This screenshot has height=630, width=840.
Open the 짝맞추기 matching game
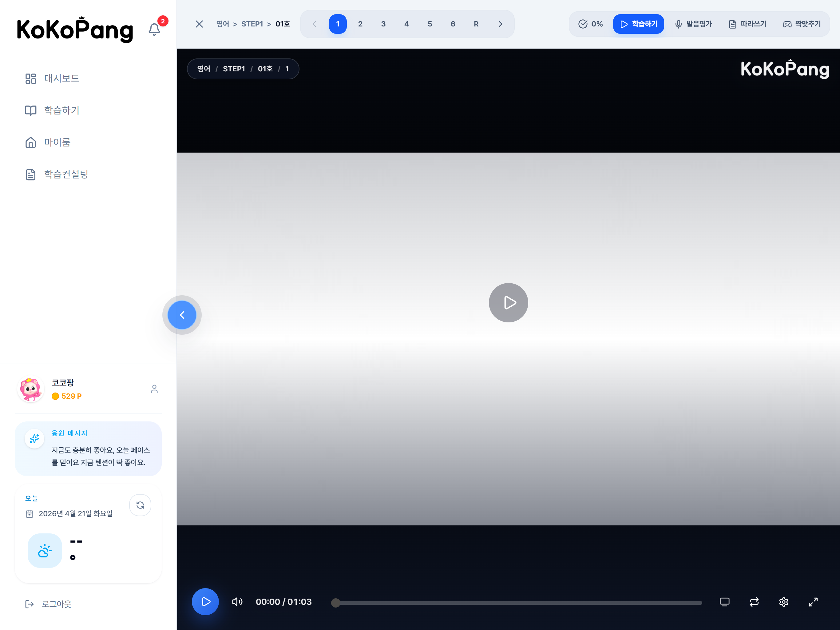[x=802, y=24]
